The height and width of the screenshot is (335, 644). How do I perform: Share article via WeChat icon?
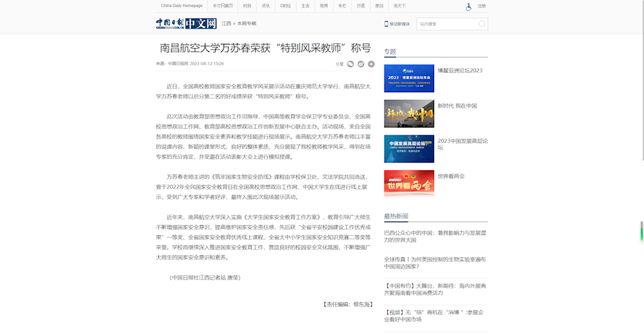[x=350, y=64]
